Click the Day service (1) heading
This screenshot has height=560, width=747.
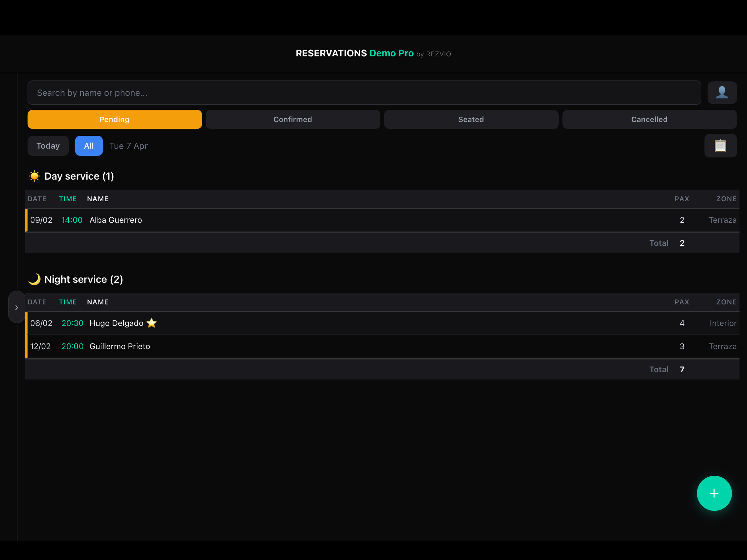[x=79, y=176]
